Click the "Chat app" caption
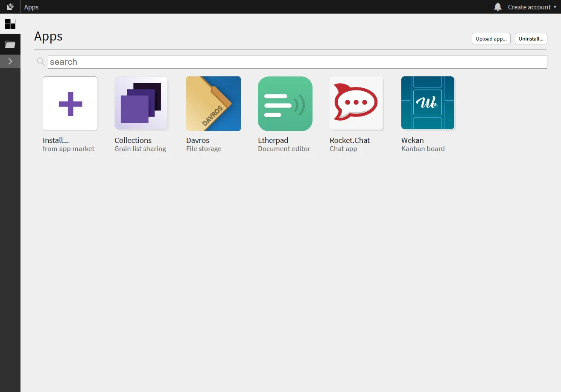Screen dimensions: 561x392 [343, 149]
